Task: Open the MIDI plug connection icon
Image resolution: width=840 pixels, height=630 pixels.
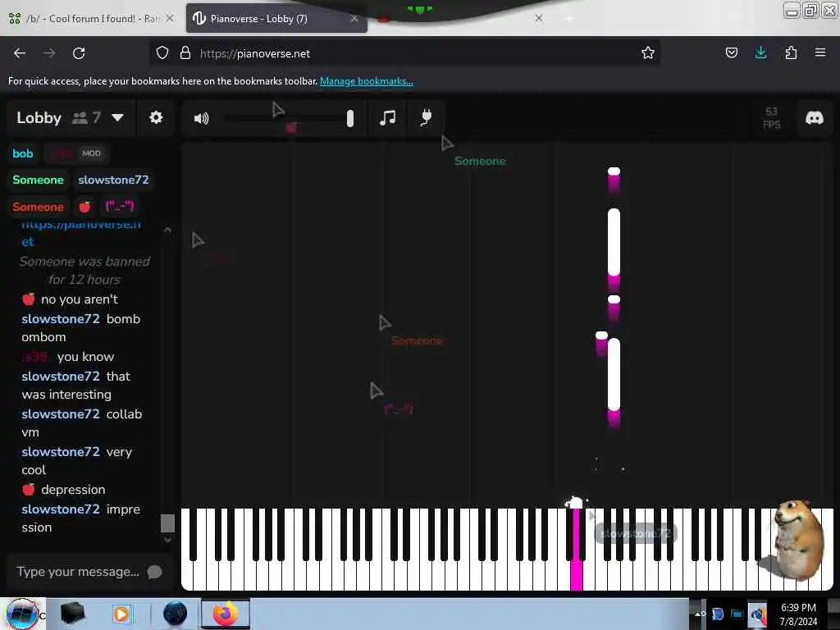Action: pyautogui.click(x=426, y=117)
